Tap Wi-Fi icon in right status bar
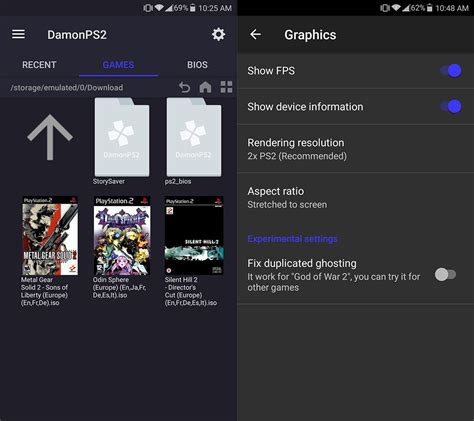 point(396,7)
